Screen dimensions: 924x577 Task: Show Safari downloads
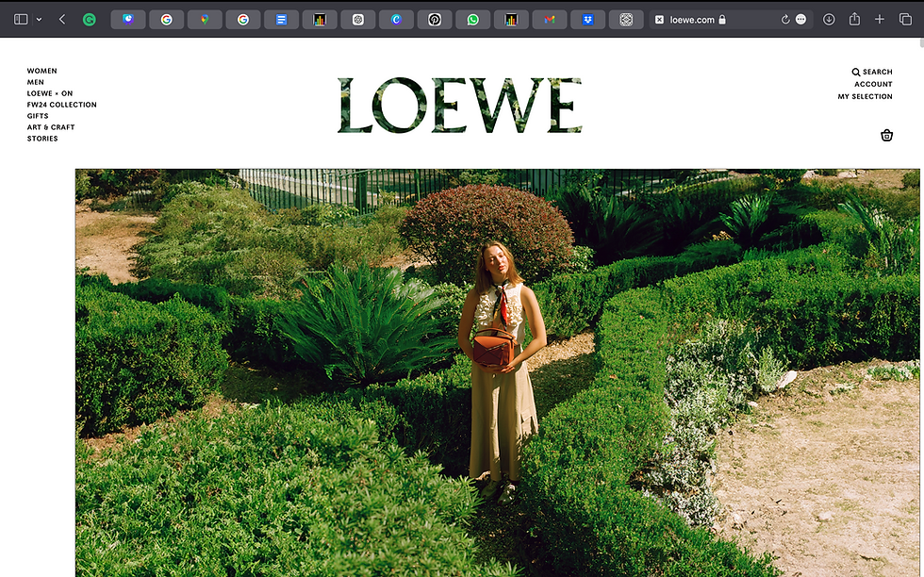[x=829, y=20]
